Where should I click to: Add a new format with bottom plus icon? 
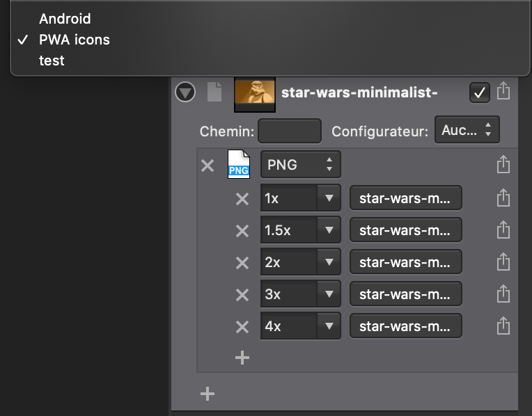208,394
